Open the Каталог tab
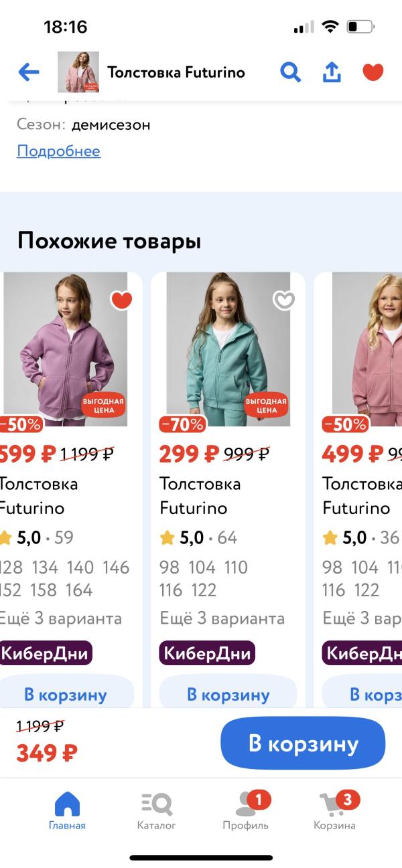This screenshot has height=868, width=402. 156,810
